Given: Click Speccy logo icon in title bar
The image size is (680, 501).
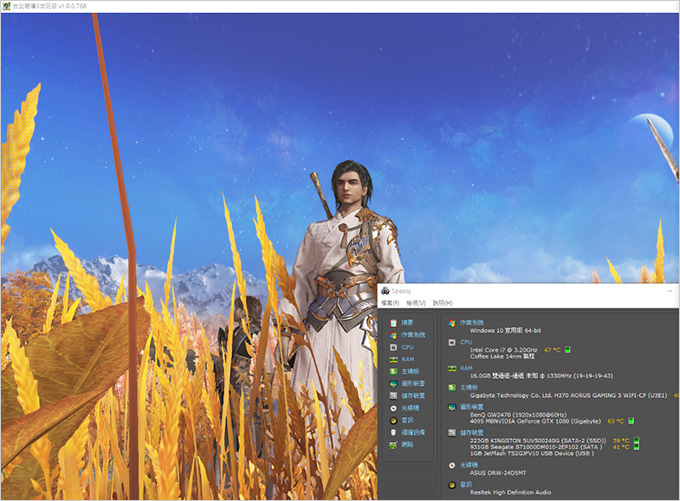Looking at the screenshot, I should point(385,291).
